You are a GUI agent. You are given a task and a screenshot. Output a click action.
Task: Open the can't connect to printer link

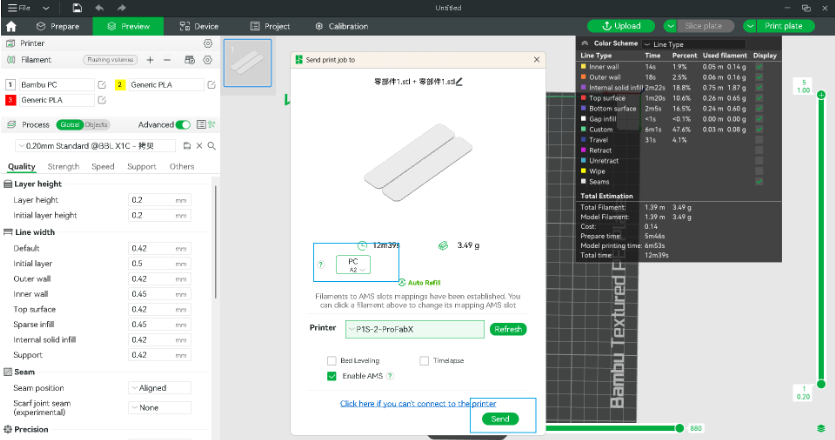[x=418, y=404]
